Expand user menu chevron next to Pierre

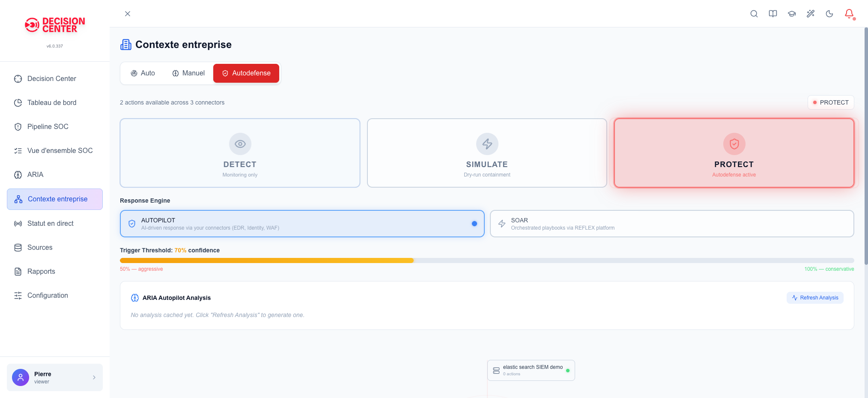click(x=94, y=377)
